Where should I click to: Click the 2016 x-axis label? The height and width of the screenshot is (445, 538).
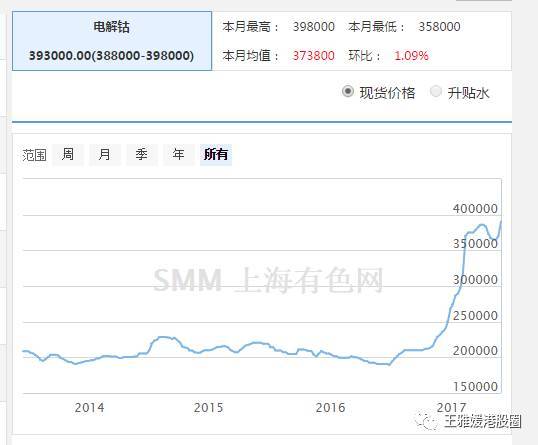coord(330,408)
